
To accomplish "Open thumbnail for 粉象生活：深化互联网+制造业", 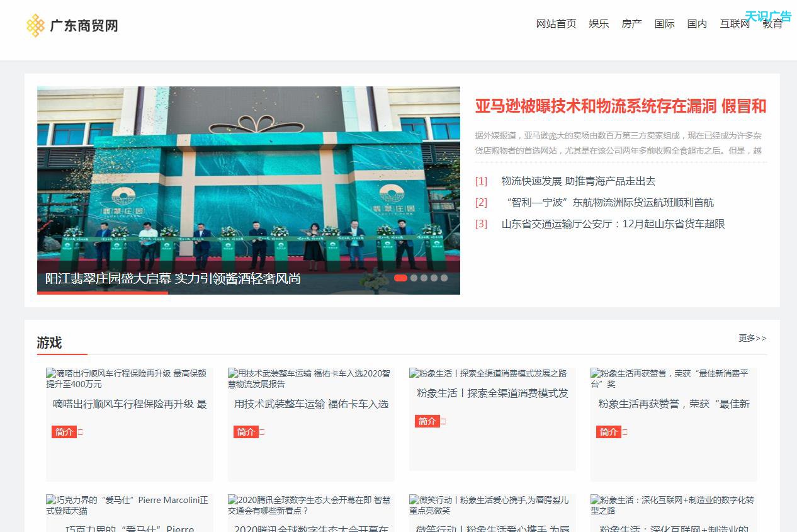I will tap(674, 505).
